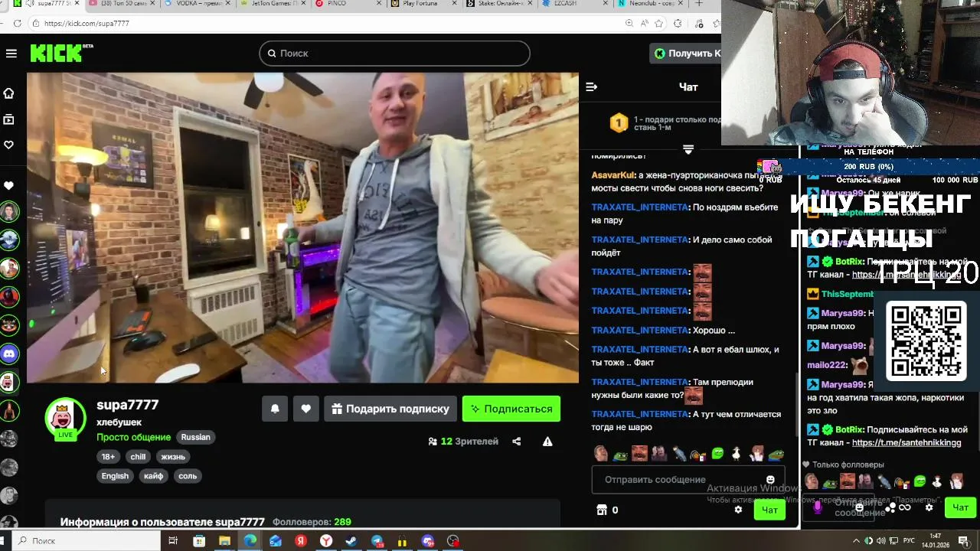Image resolution: width=980 pixels, height=551 pixels.
Task: Click the Получить K button
Action: pos(686,54)
